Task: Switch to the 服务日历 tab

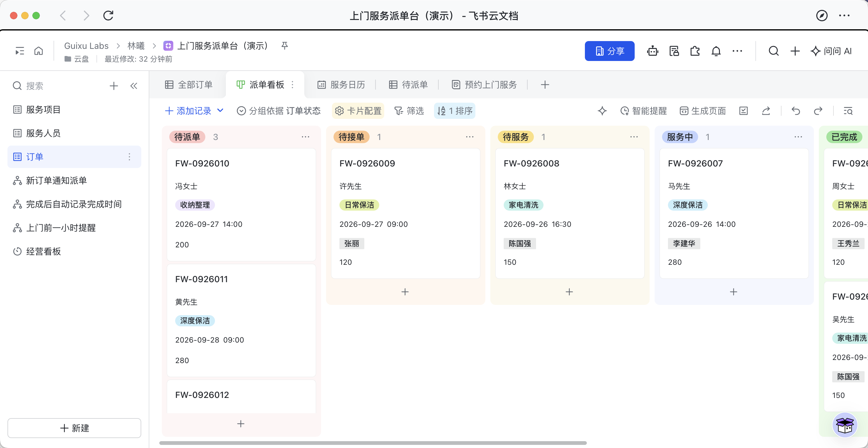Action: (341, 85)
